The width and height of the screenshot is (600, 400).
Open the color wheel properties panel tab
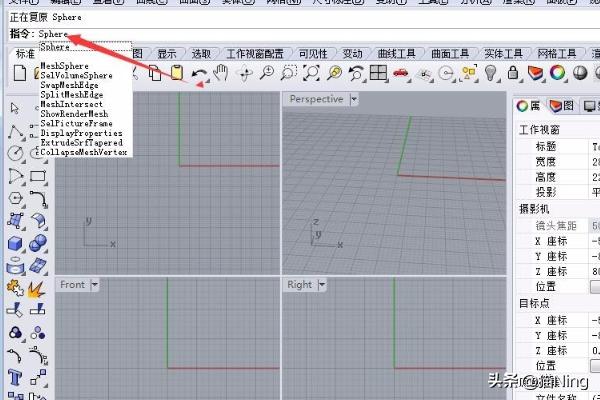(x=528, y=106)
